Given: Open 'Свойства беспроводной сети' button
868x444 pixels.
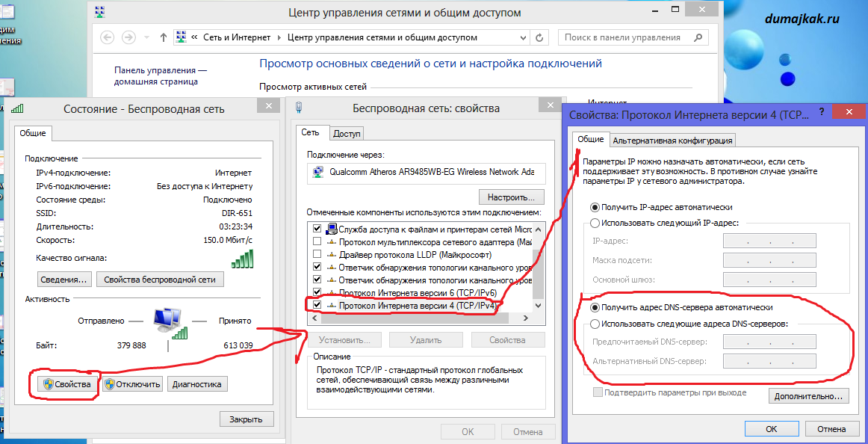Looking at the screenshot, I should coord(160,279).
